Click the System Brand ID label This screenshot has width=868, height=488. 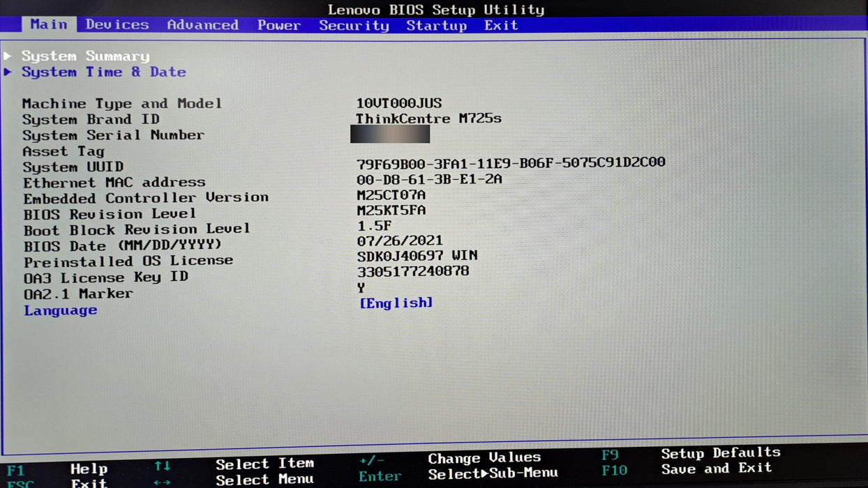point(91,119)
